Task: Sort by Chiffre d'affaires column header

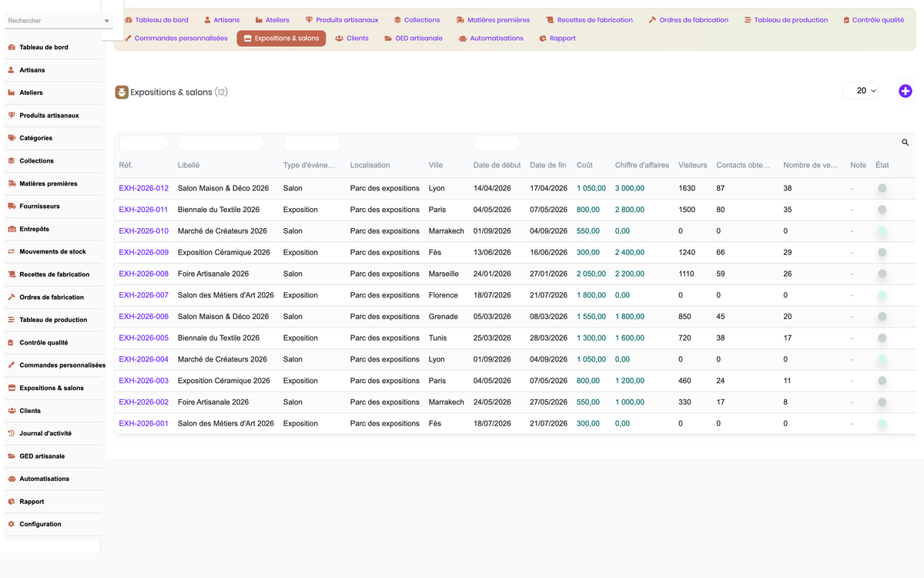Action: (x=642, y=165)
